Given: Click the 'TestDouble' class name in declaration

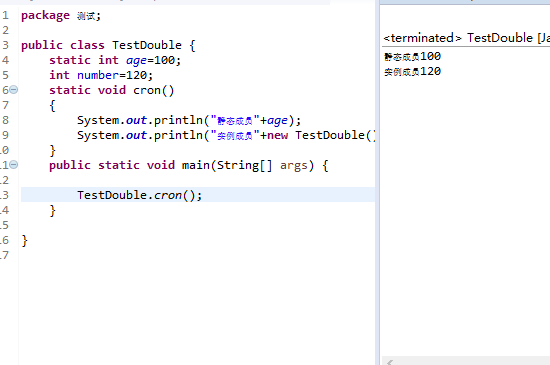Looking at the screenshot, I should click(147, 45).
